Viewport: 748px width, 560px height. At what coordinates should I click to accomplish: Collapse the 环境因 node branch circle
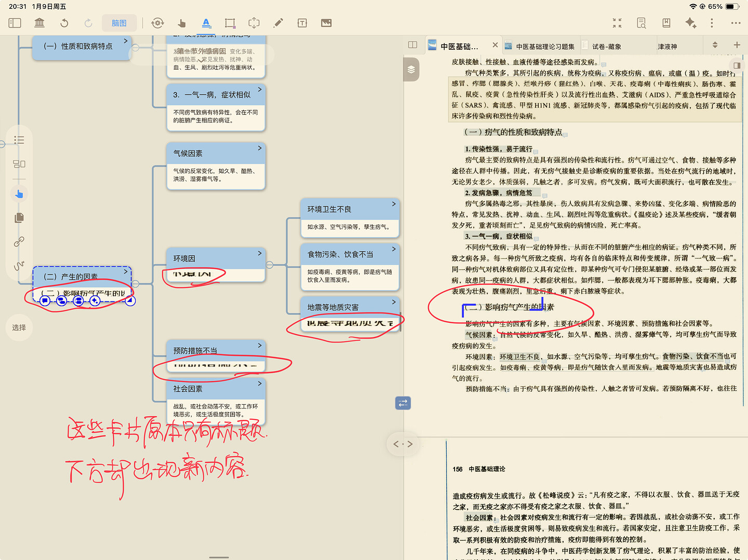pos(270,265)
